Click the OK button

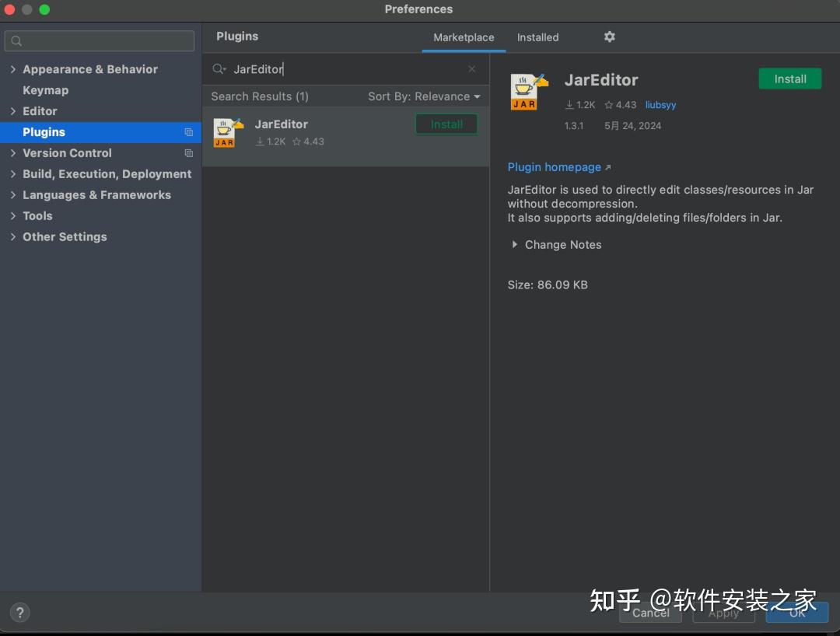[x=797, y=613]
